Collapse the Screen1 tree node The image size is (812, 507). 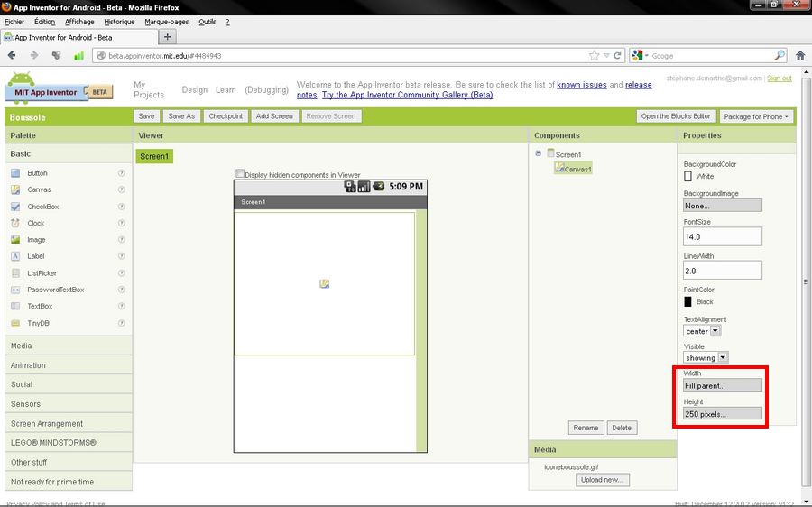538,153
